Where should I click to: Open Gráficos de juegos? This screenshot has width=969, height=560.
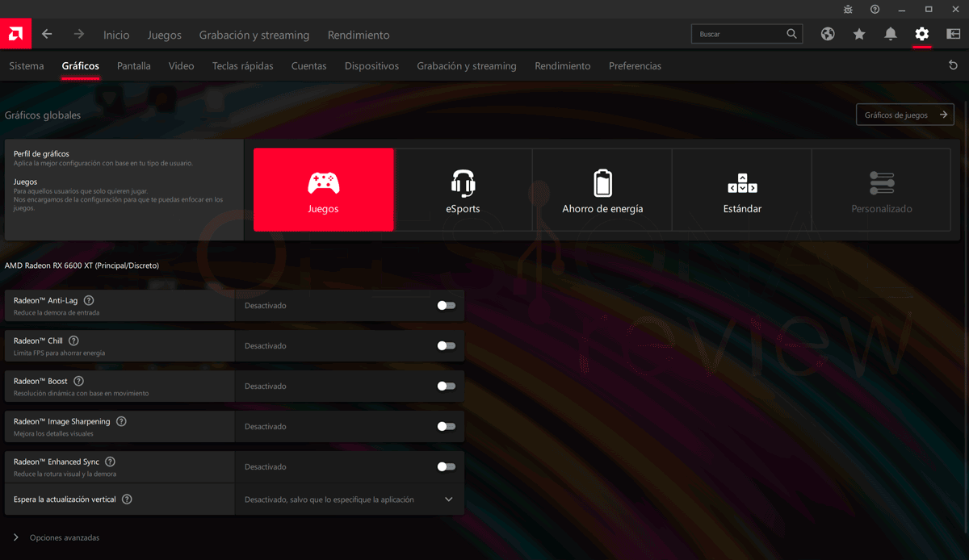[905, 115]
